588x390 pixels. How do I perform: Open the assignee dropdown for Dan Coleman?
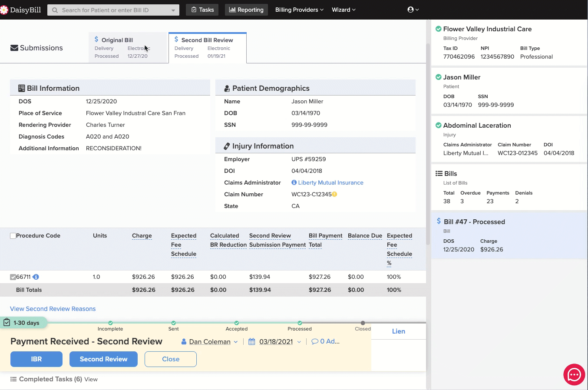(x=236, y=342)
